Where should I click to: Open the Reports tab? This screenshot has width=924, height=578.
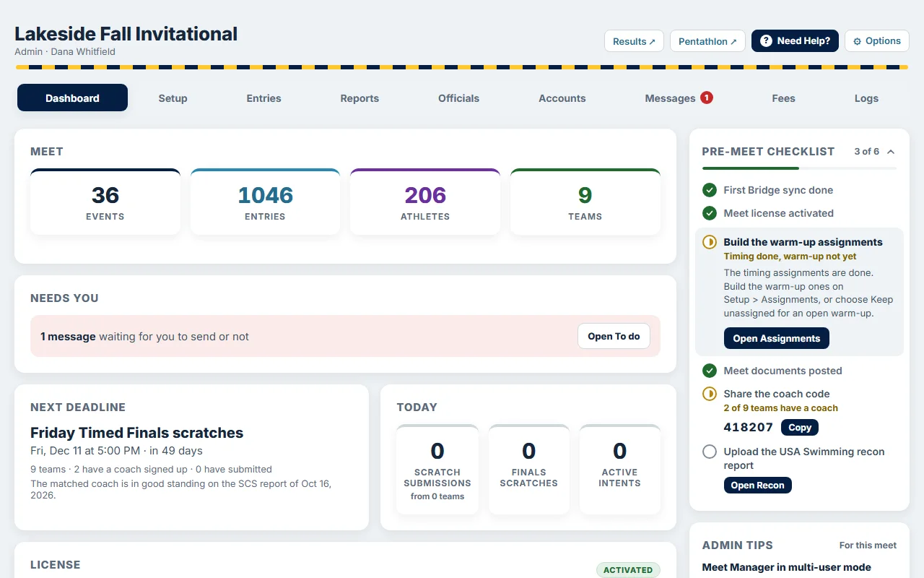coord(359,98)
